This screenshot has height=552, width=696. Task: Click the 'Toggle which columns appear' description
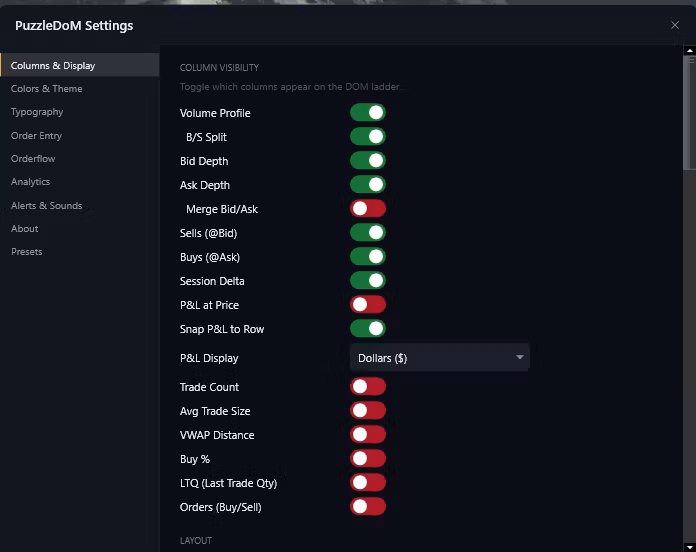tap(290, 87)
